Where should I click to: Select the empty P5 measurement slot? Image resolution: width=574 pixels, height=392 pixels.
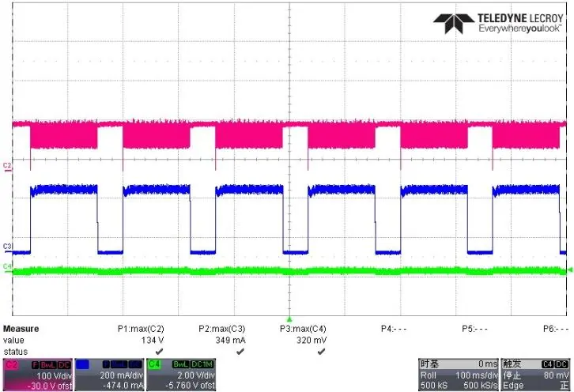coord(474,329)
